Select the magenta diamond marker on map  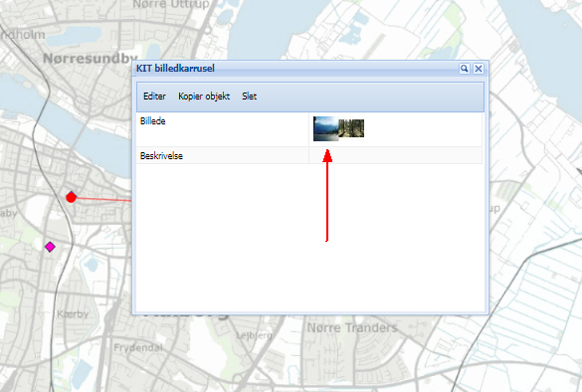[50, 247]
